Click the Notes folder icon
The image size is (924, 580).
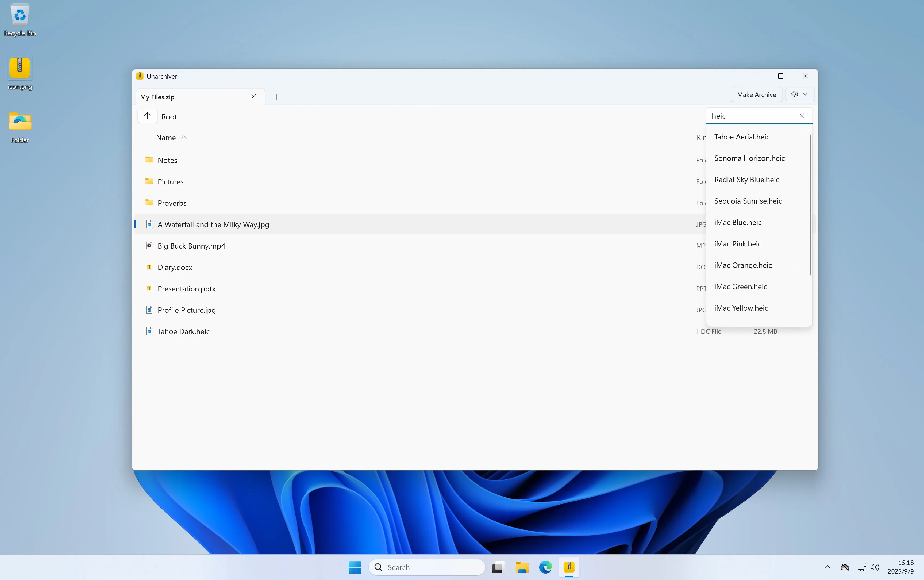click(149, 159)
